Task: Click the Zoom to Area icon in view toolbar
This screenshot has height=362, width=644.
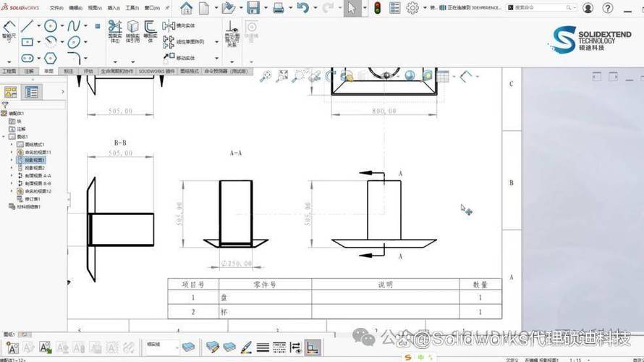Action: click(x=283, y=76)
